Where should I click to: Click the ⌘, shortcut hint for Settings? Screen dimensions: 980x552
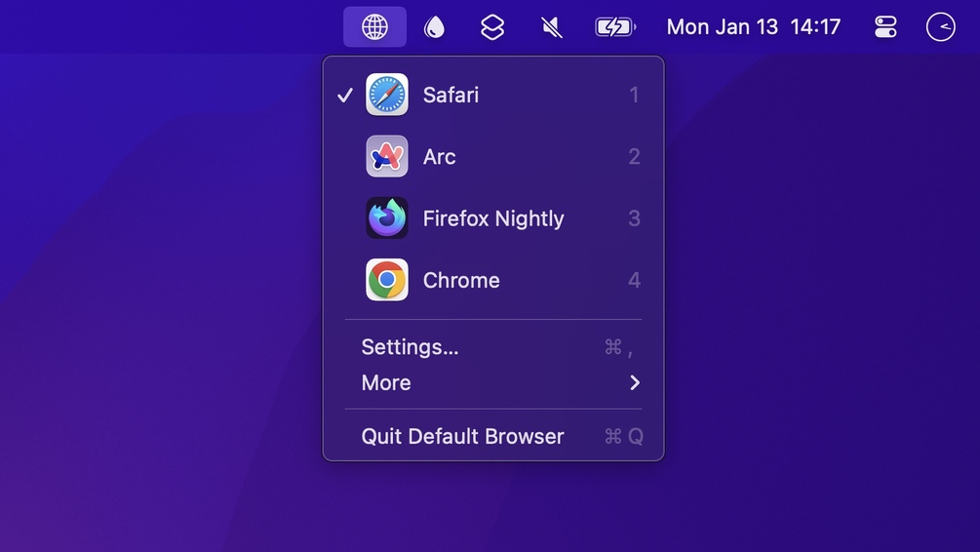click(x=619, y=347)
